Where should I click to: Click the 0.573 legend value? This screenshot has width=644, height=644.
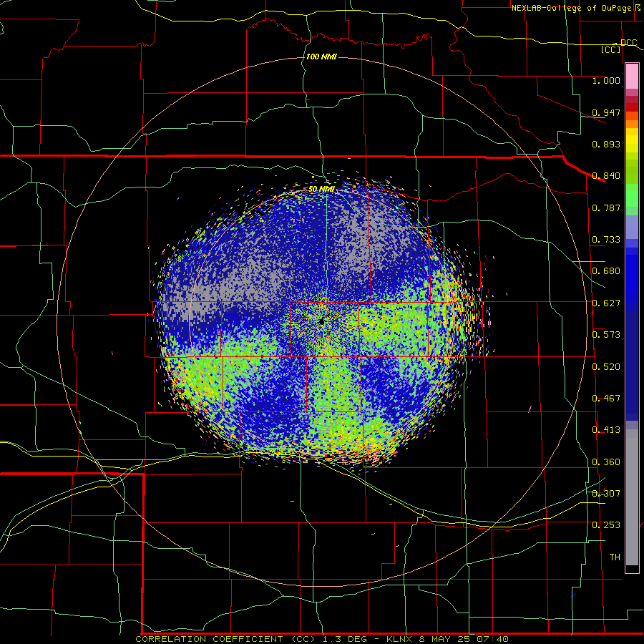[x=606, y=335]
